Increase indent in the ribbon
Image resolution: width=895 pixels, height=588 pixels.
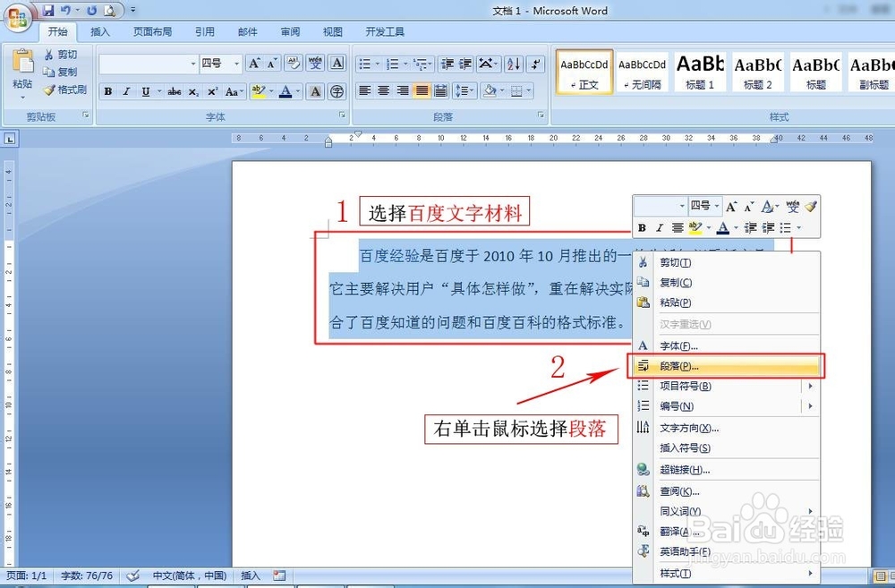coord(465,64)
